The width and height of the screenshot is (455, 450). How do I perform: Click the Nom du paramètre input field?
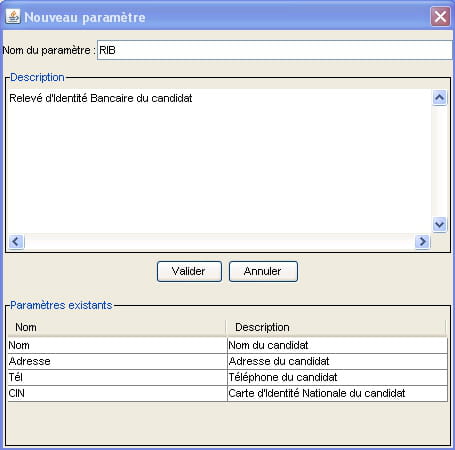tap(274, 50)
